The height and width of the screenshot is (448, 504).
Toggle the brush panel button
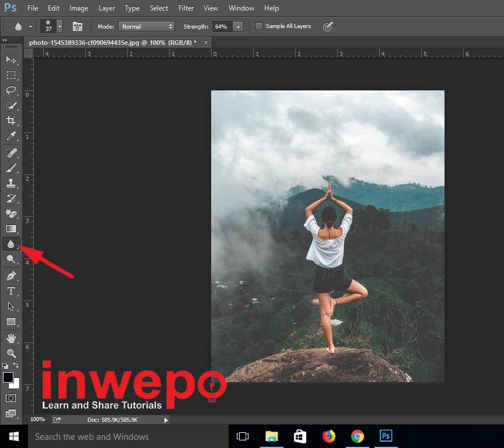(77, 26)
